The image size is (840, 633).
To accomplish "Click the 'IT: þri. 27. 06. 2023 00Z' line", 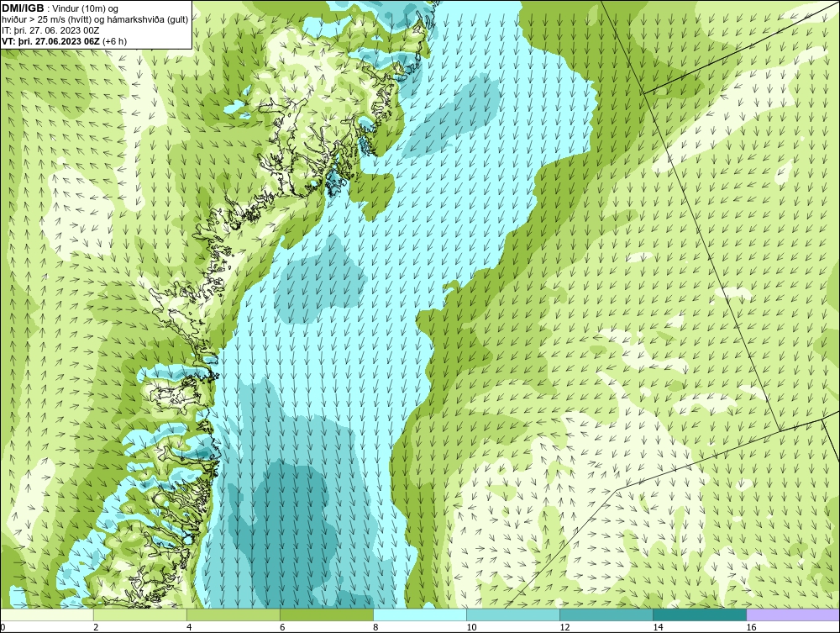I will point(50,30).
